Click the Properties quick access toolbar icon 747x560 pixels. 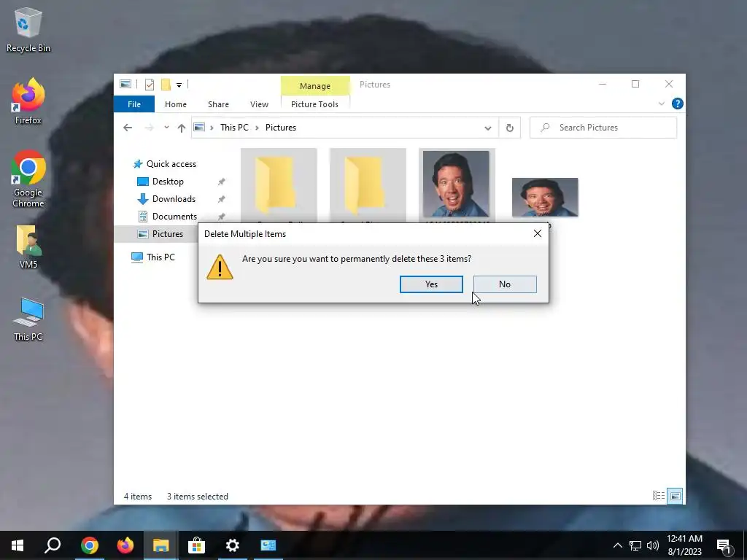tap(149, 85)
